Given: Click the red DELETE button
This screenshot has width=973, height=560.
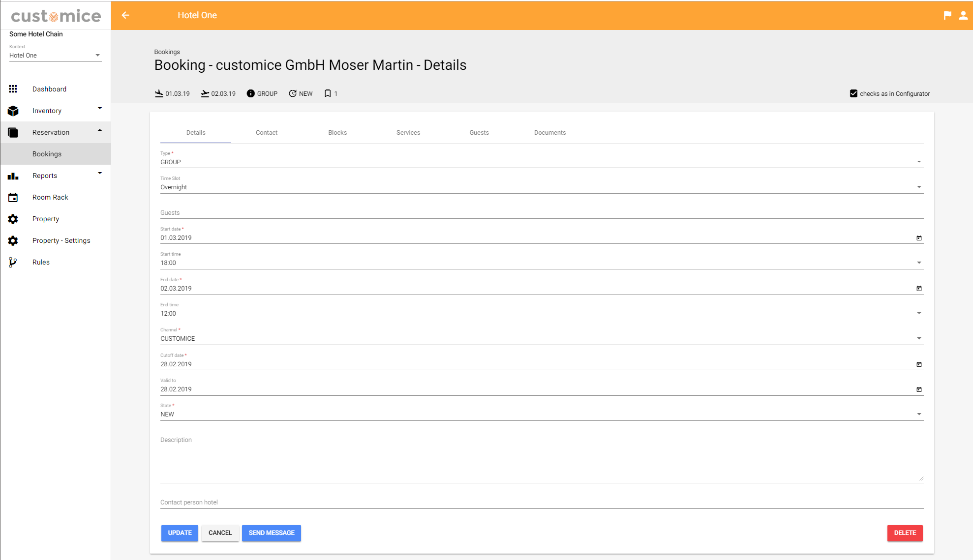Looking at the screenshot, I should point(905,533).
